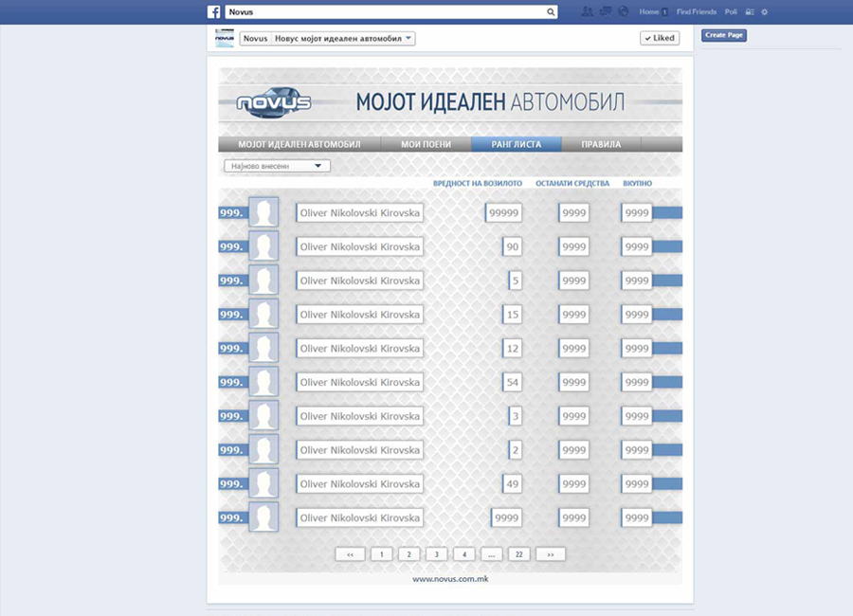853x616 pixels.
Task: Toggle the Liked button for Novus
Action: (x=659, y=38)
